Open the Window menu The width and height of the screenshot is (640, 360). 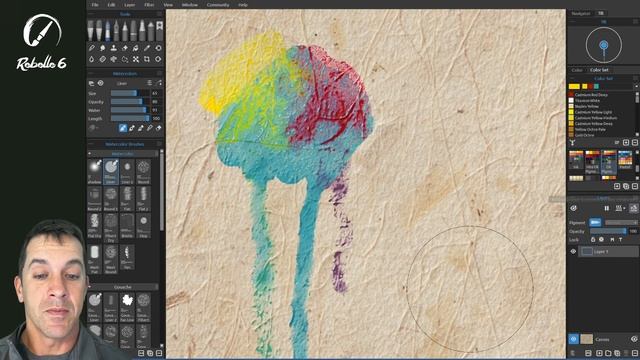189,5
